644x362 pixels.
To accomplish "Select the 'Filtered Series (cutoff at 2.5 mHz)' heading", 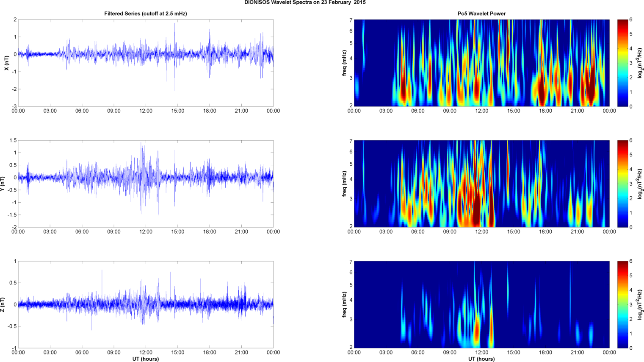I will [146, 14].
